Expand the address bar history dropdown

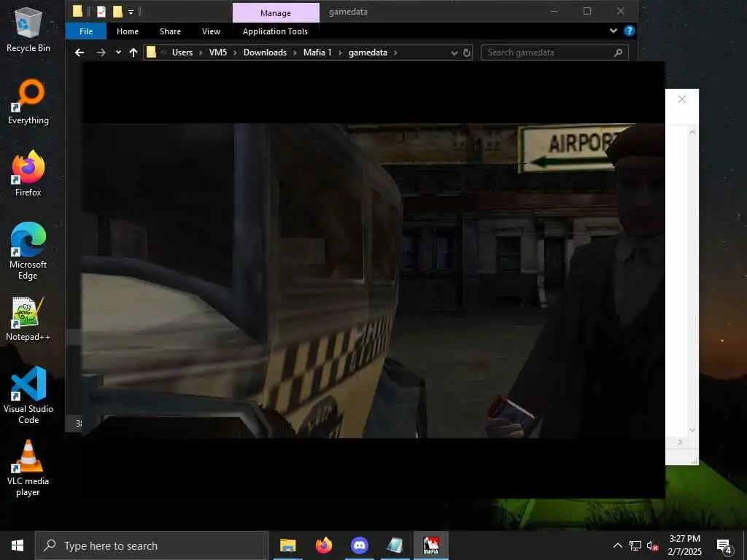click(454, 52)
